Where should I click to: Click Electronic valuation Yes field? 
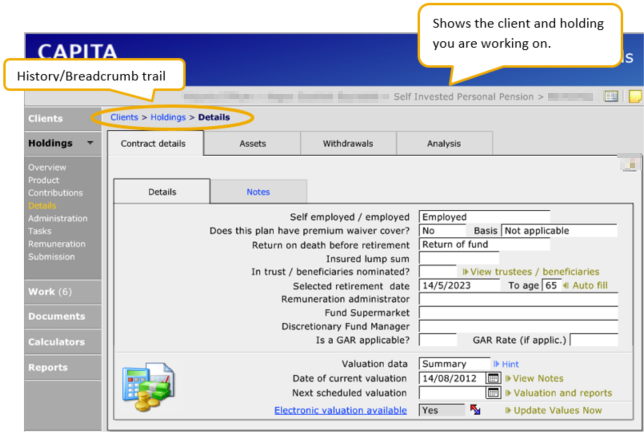tap(442, 410)
